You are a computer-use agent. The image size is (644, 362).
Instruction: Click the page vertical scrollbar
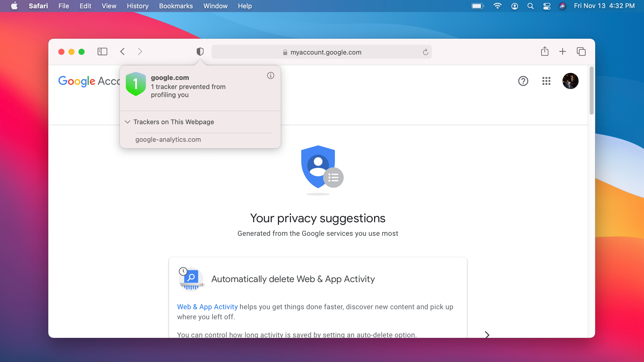pos(591,90)
